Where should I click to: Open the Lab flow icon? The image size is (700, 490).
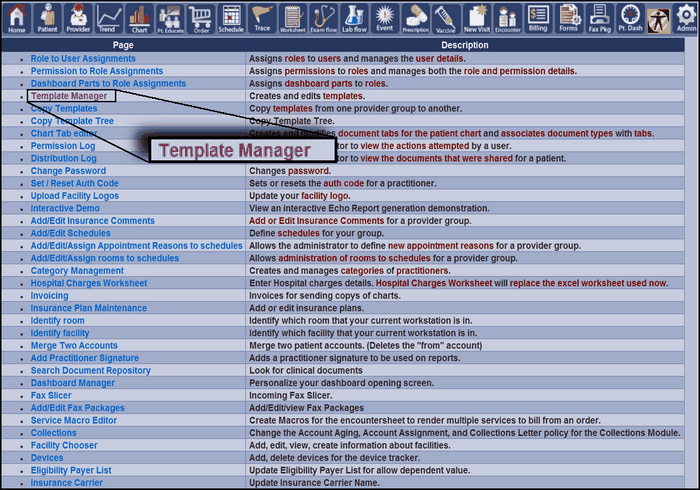coord(354,18)
